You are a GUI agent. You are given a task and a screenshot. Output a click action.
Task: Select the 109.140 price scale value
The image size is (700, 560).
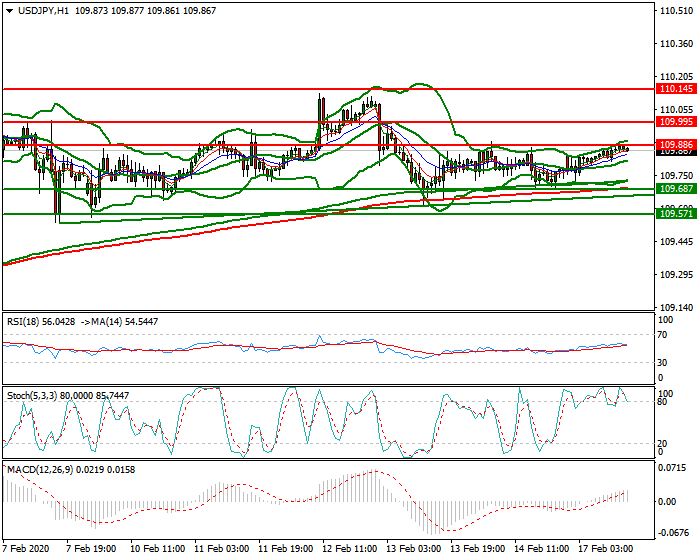click(677, 308)
